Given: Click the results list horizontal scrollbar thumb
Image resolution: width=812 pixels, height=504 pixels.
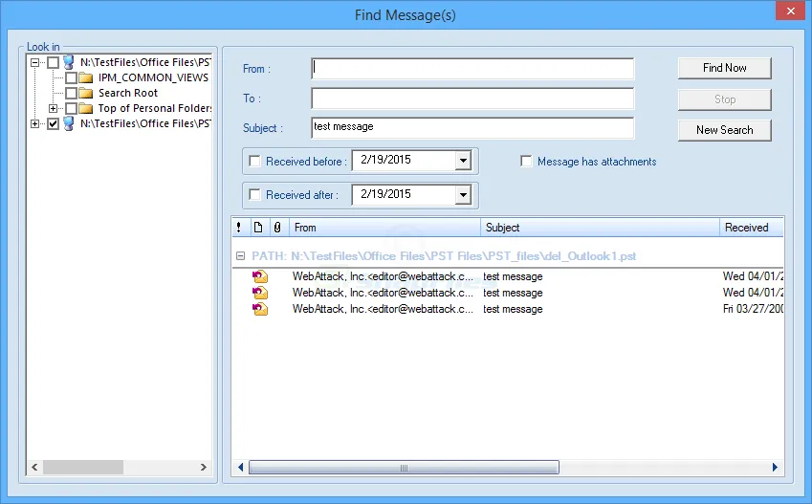Looking at the screenshot, I should coord(404,468).
